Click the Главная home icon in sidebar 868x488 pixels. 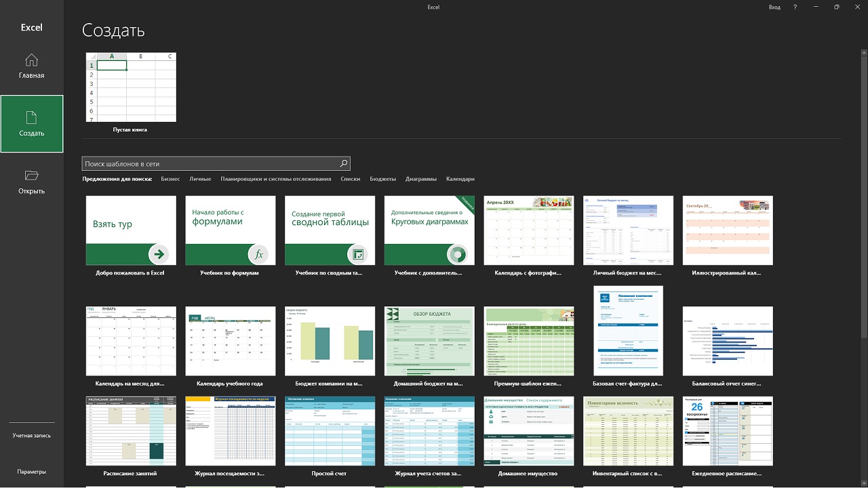[31, 60]
